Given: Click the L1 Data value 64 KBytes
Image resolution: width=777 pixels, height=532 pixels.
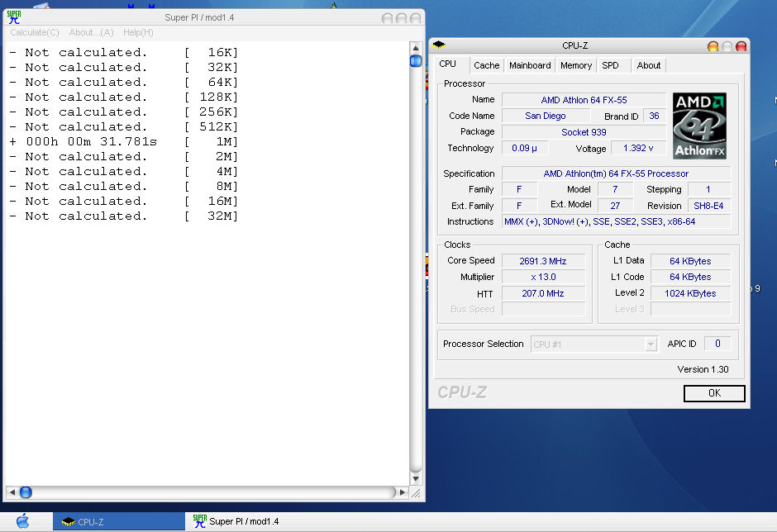Looking at the screenshot, I should (690, 261).
